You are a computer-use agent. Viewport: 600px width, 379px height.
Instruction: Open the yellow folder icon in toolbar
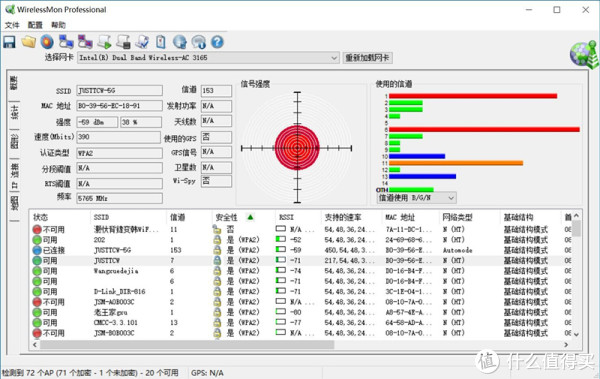pyautogui.click(x=29, y=42)
